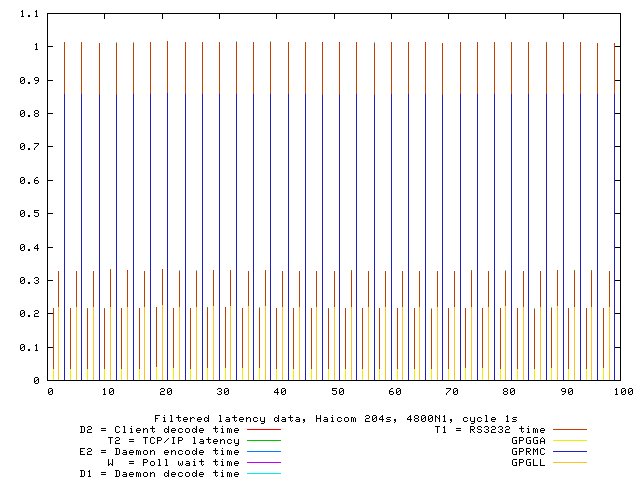Viewport: 640px width, 480px height.
Task: Select the 'T2 = TCP/IP latency' legend label
Action: (174, 440)
